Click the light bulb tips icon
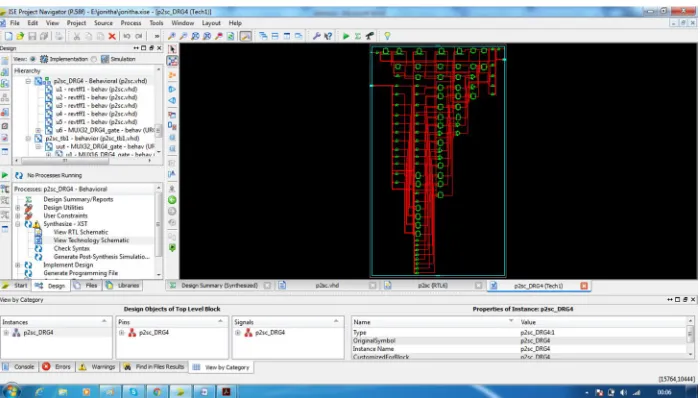This screenshot has width=700, height=398. [387, 36]
